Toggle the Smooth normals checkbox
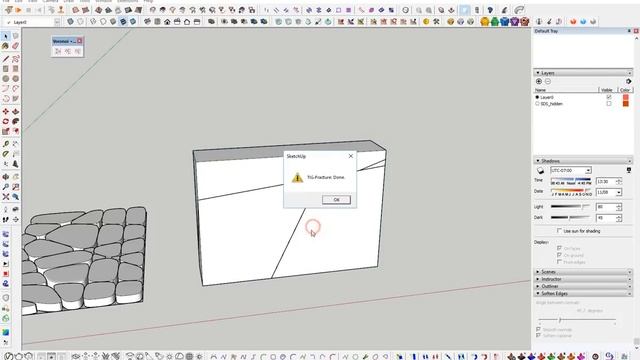 [x=538, y=329]
